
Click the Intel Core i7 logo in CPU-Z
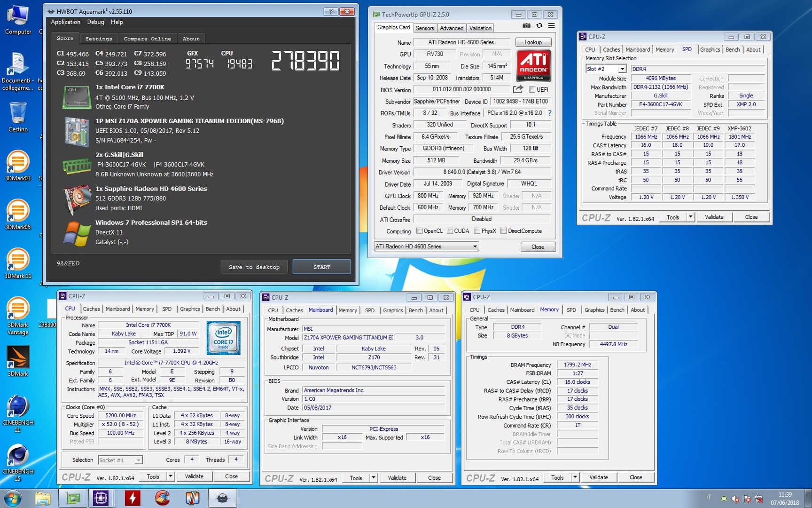pyautogui.click(x=223, y=338)
